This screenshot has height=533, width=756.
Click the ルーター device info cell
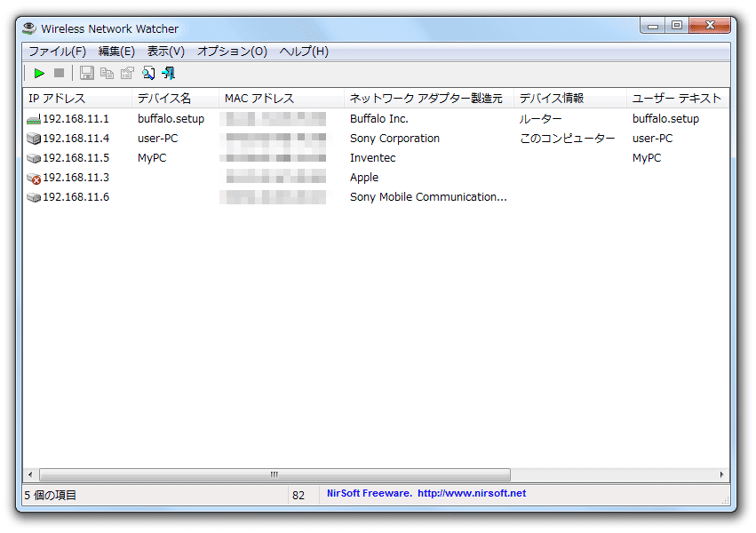[x=540, y=118]
